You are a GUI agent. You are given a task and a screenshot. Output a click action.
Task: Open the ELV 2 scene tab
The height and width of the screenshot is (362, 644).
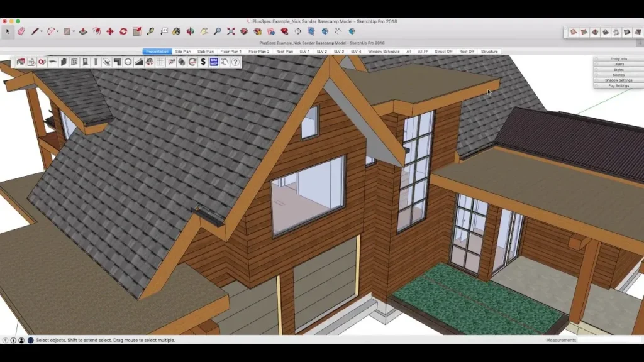pos(322,52)
